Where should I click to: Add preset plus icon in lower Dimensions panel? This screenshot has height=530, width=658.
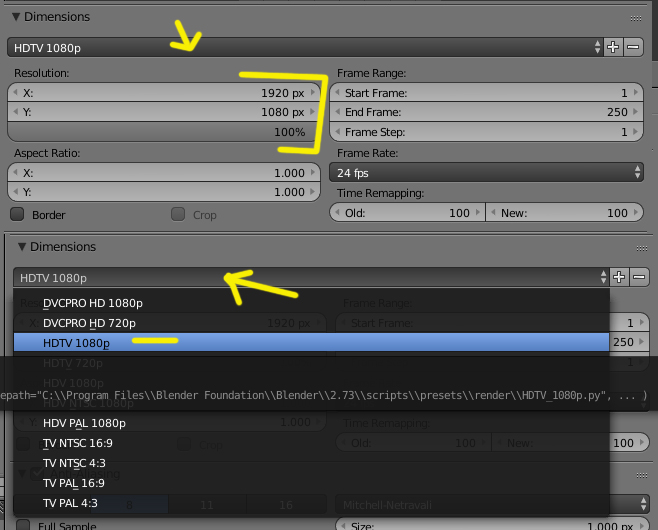click(619, 277)
